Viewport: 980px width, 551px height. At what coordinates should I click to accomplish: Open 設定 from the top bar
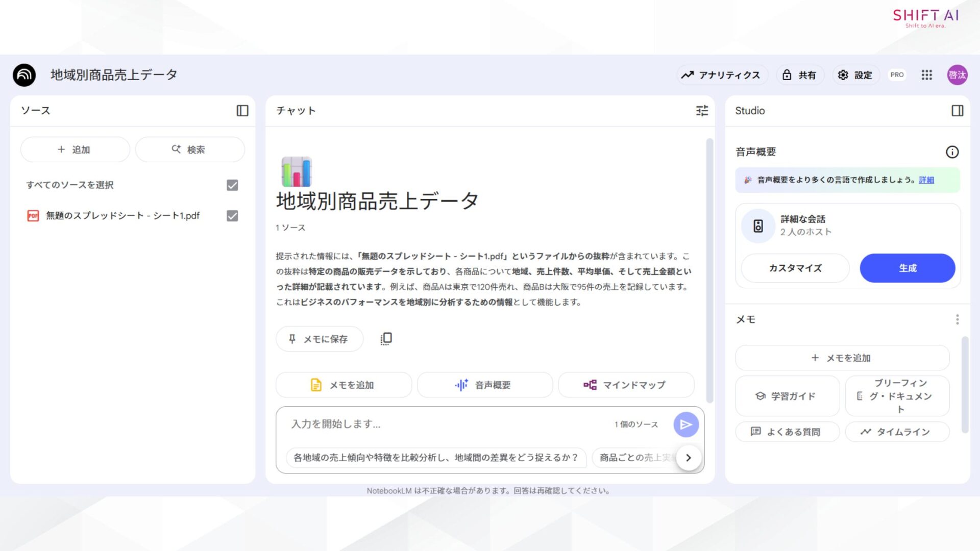tap(855, 75)
